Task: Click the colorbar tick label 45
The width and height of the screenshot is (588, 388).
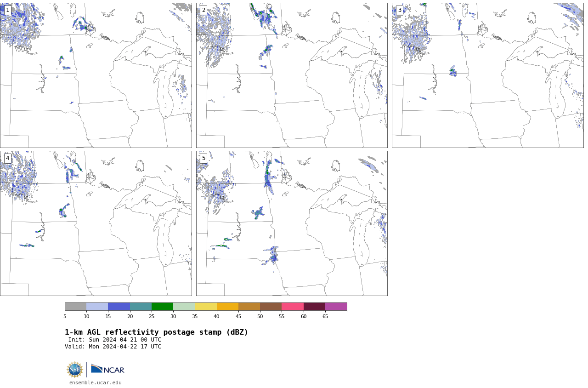Action: tap(238, 316)
